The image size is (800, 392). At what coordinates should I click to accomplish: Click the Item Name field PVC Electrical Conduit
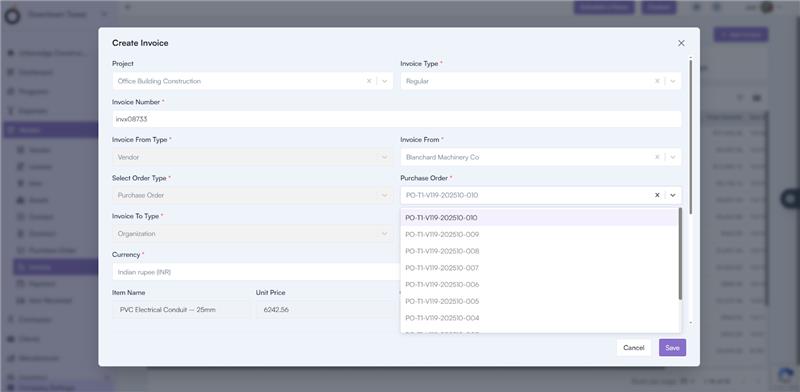[x=181, y=310]
